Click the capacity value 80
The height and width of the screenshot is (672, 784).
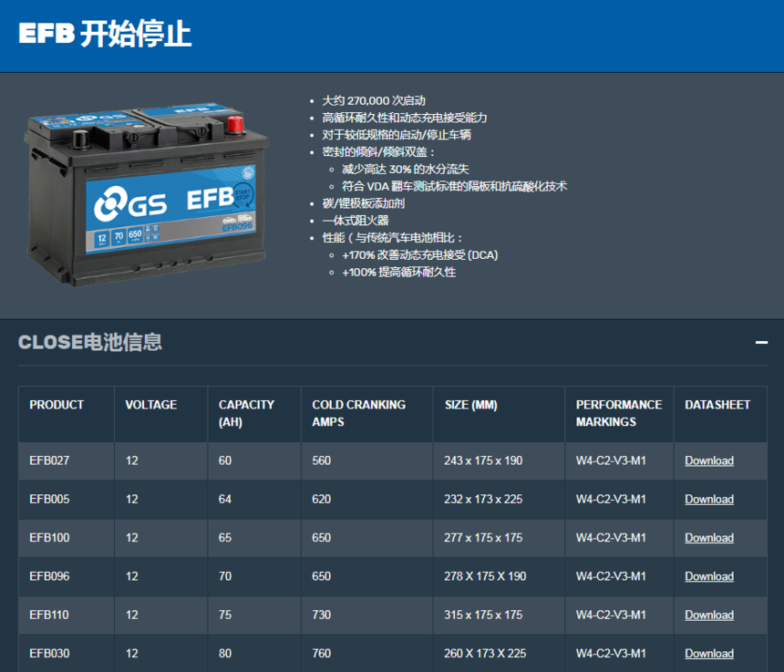(225, 653)
